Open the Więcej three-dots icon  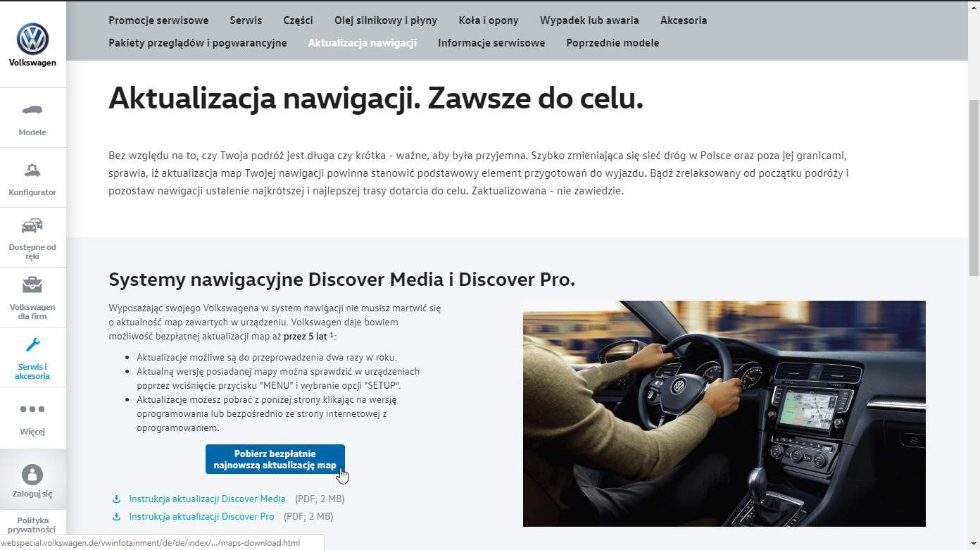pyautogui.click(x=32, y=409)
